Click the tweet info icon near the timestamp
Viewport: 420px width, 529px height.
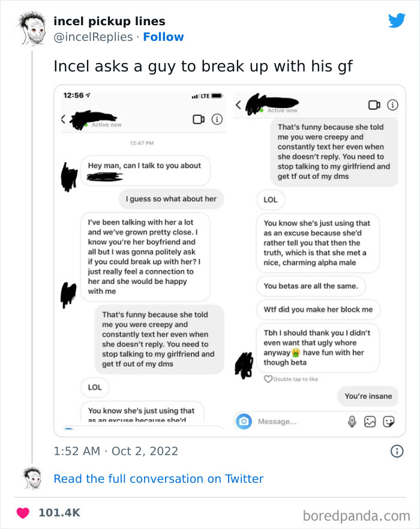click(x=397, y=449)
